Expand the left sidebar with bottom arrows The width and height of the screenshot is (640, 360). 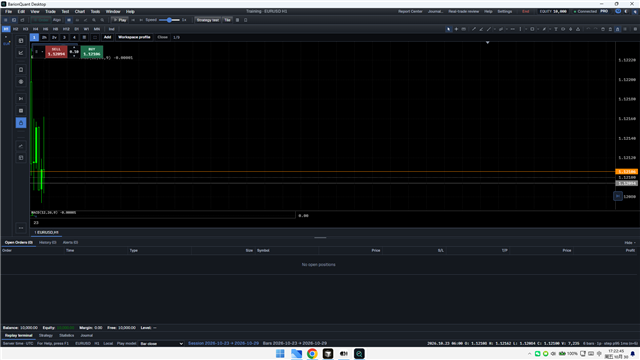pyautogui.click(x=21, y=228)
